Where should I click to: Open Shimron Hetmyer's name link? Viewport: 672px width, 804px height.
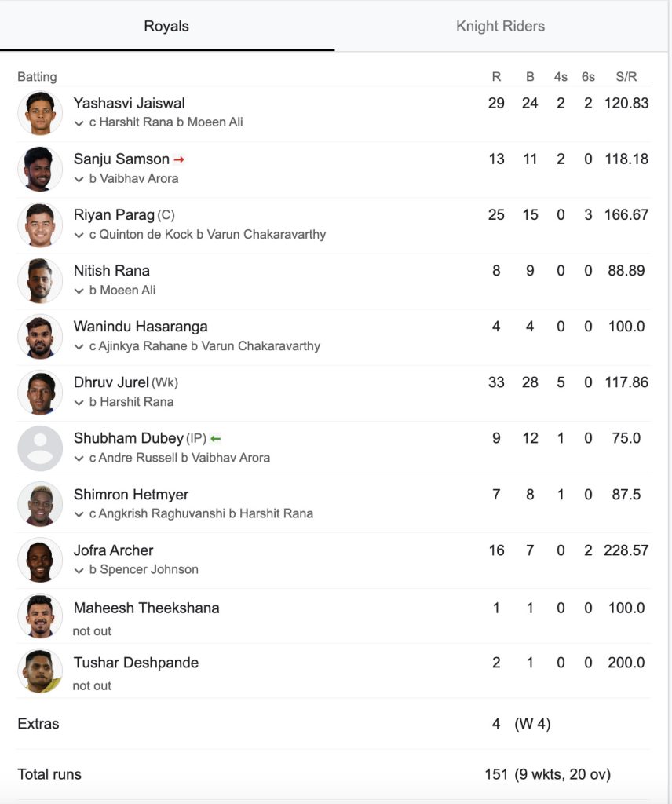[131, 495]
